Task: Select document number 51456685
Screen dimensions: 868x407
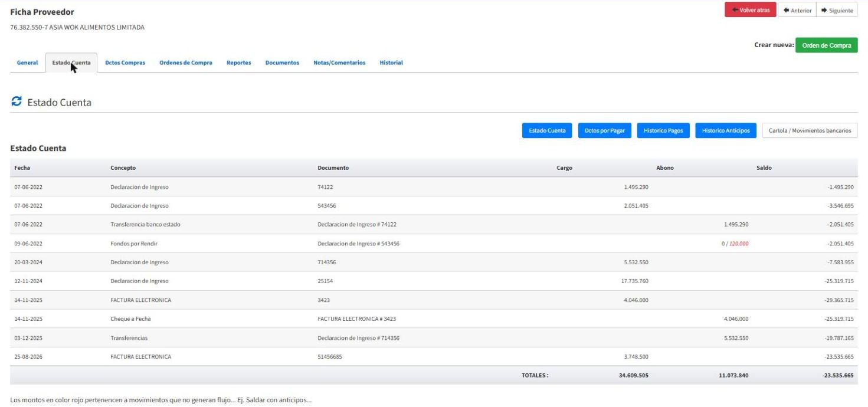Action: click(x=330, y=357)
